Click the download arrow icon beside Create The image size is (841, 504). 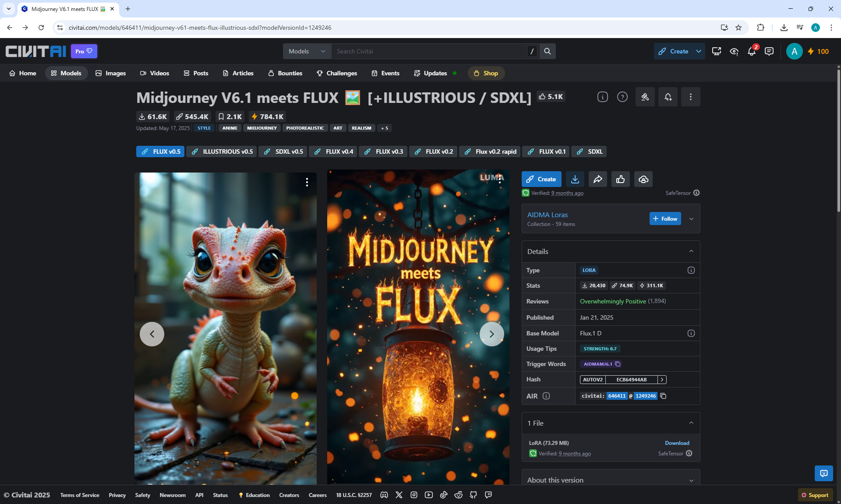[575, 179]
